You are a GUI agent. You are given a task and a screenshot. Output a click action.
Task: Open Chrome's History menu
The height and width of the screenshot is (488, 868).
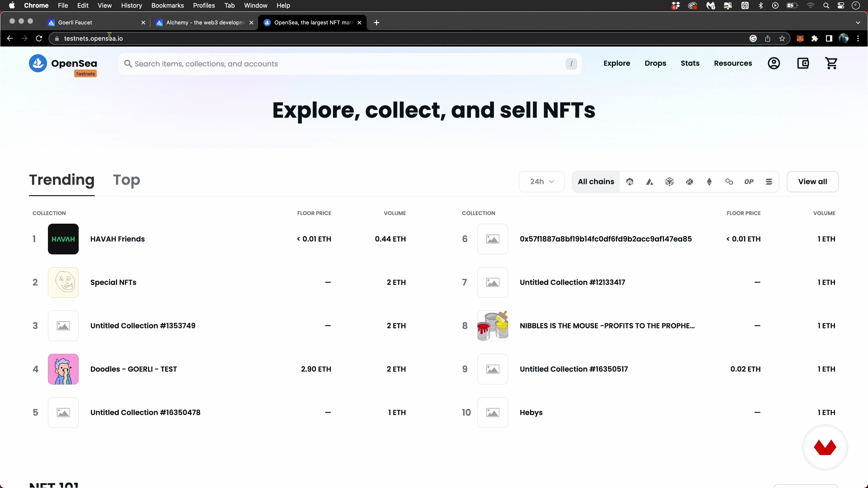pyautogui.click(x=131, y=6)
